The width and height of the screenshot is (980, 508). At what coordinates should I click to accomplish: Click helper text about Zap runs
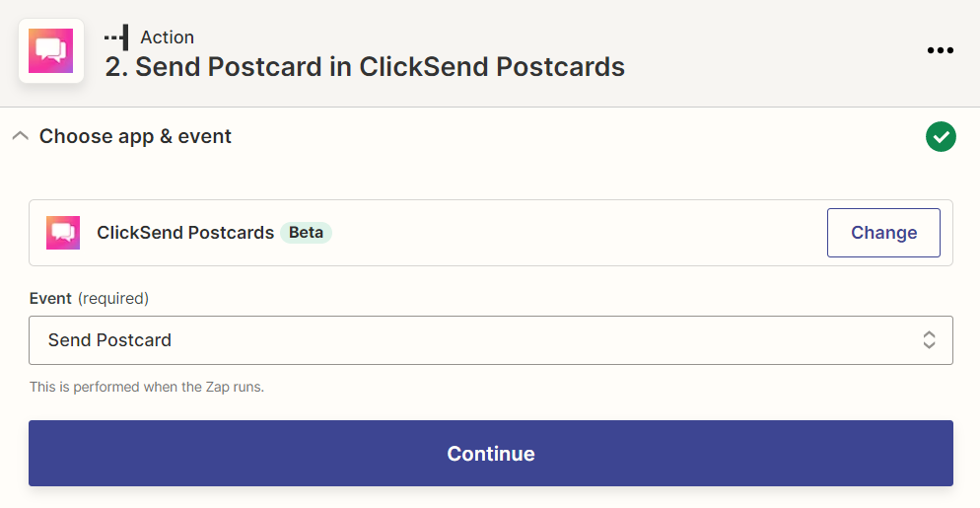click(147, 387)
